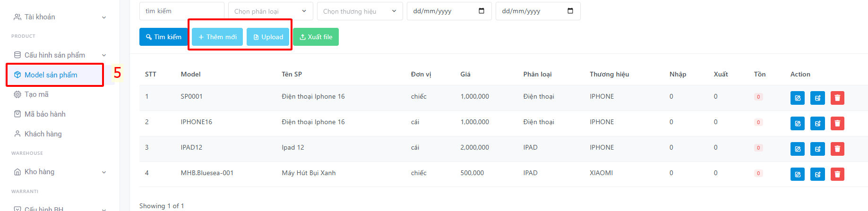Expand the Tài khoản menu
The height and width of the screenshot is (211, 868).
point(60,17)
